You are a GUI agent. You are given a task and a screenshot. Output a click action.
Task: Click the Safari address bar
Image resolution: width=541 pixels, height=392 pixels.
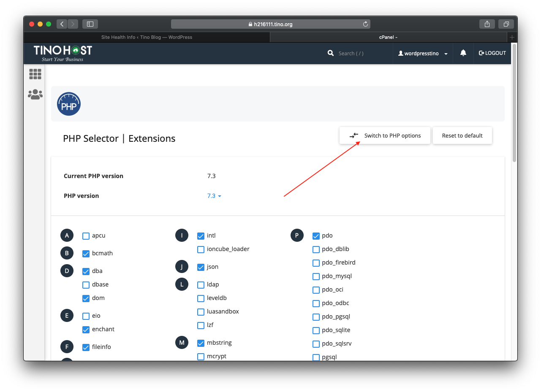(x=271, y=24)
